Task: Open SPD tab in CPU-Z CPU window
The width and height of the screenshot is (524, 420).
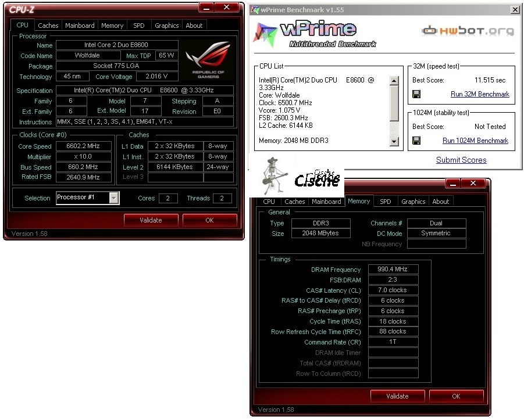Action: coord(138,26)
